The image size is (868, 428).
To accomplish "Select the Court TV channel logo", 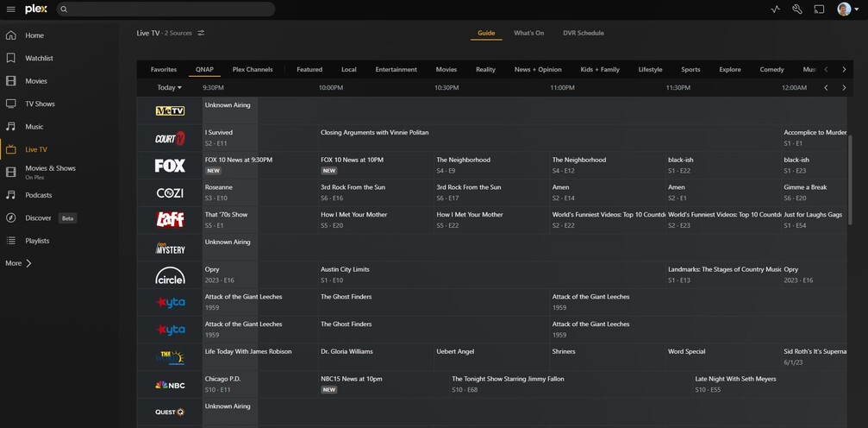I will pyautogui.click(x=170, y=138).
